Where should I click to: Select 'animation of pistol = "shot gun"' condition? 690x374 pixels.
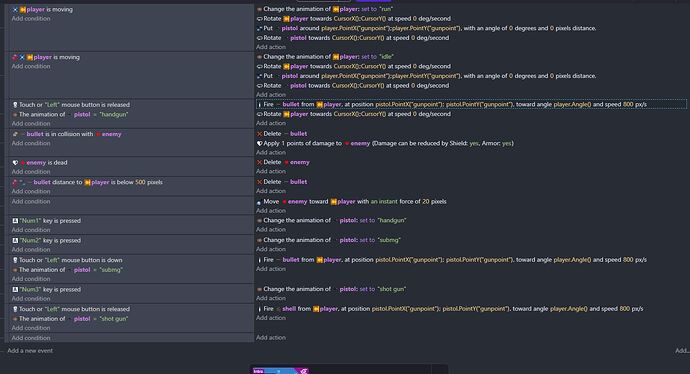[x=70, y=319]
